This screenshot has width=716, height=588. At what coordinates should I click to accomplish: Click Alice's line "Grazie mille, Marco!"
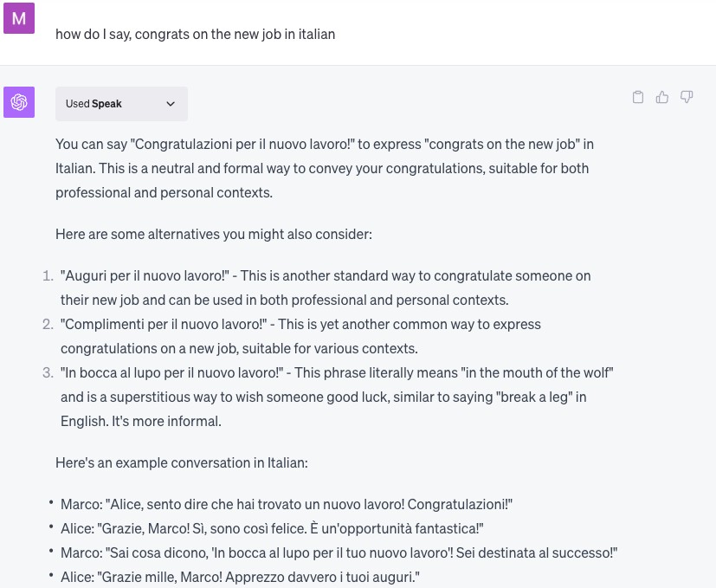click(240, 577)
